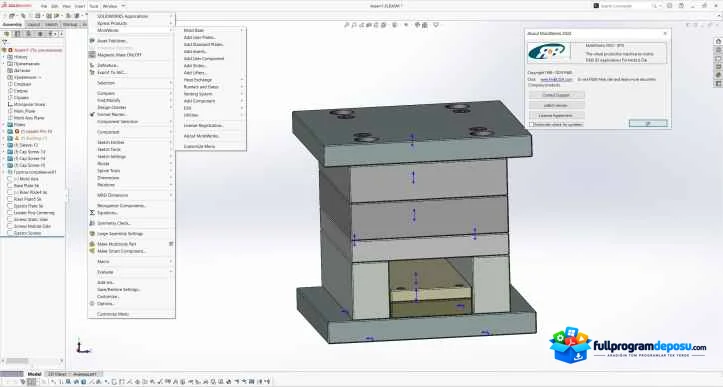
Task: Expand Runners and Gates submenu arrow
Action: (x=242, y=87)
